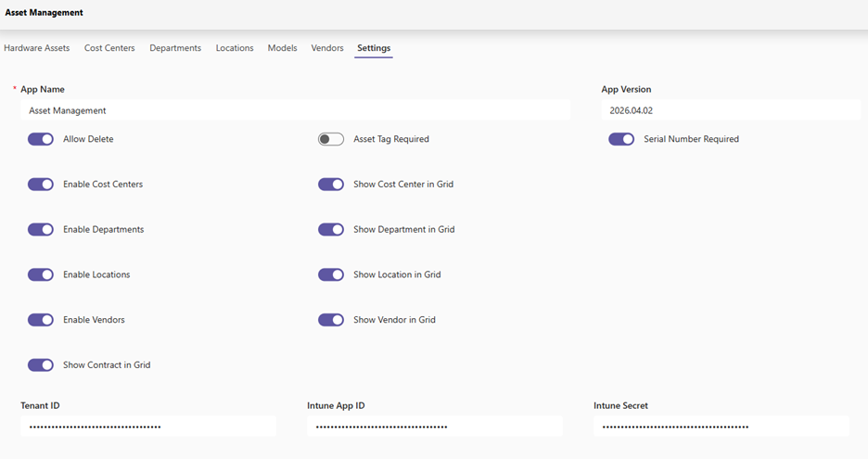Switch to the Cost Centers tab

coord(109,48)
